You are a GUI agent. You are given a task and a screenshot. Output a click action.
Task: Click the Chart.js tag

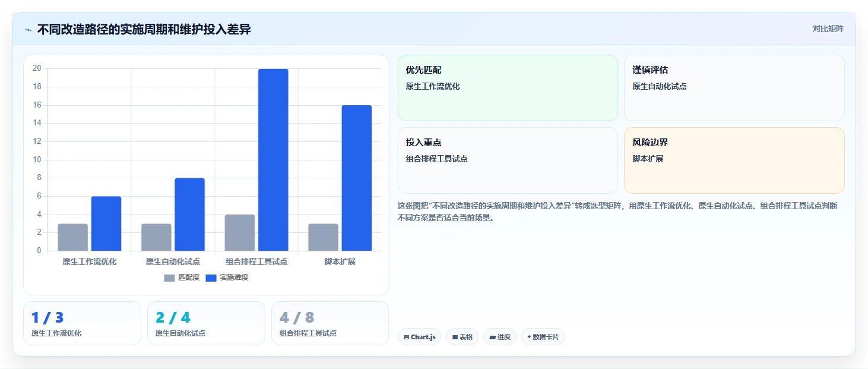coord(419,337)
